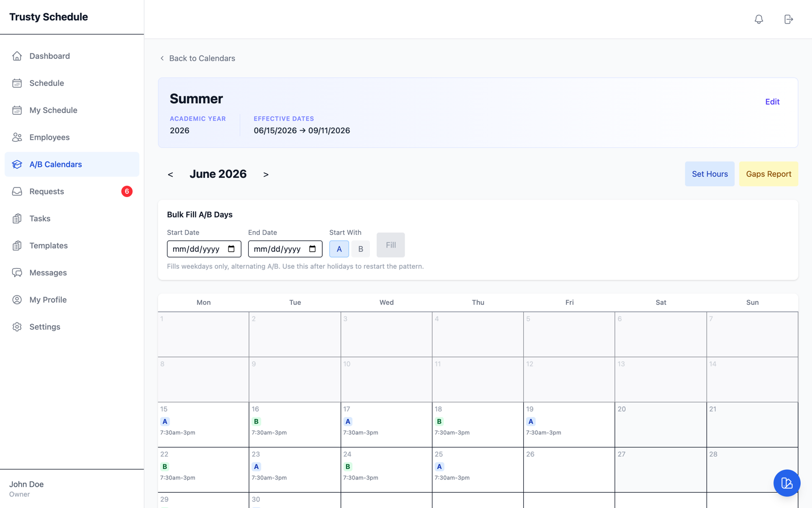
Task: Select Start With A option
Action: click(339, 249)
